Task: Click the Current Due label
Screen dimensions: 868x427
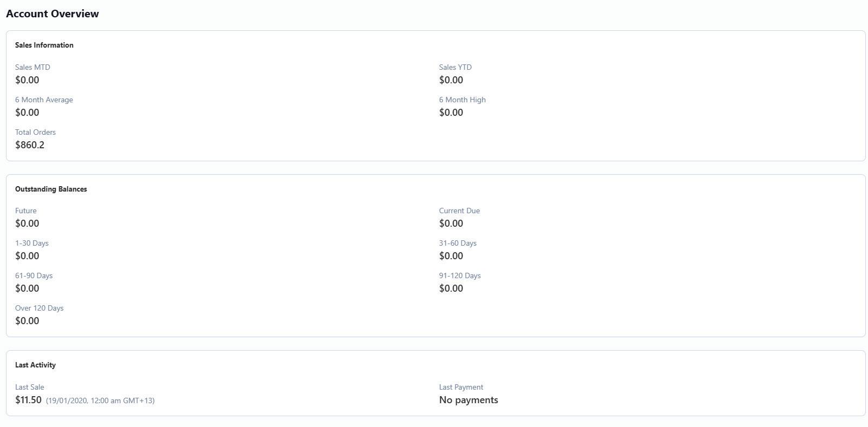Action: 459,211
